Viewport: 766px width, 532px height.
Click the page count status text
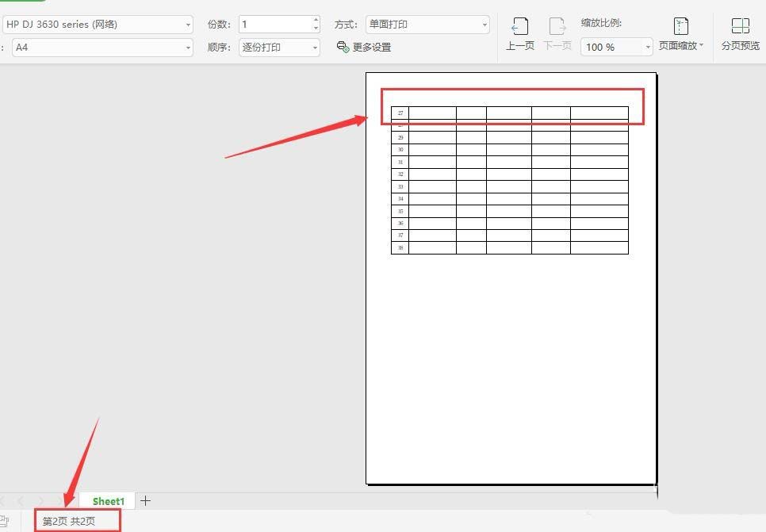(69, 521)
